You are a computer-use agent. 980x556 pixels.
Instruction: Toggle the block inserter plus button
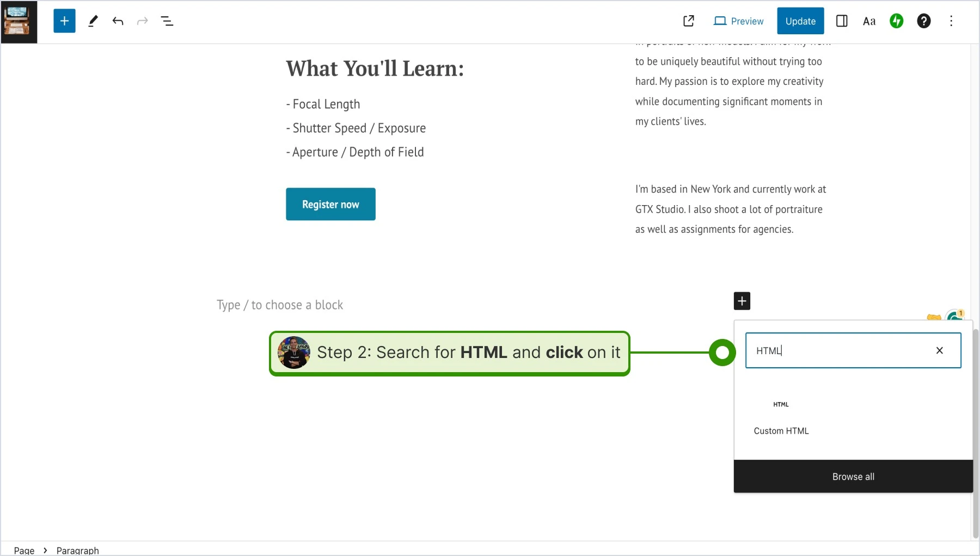(x=64, y=21)
